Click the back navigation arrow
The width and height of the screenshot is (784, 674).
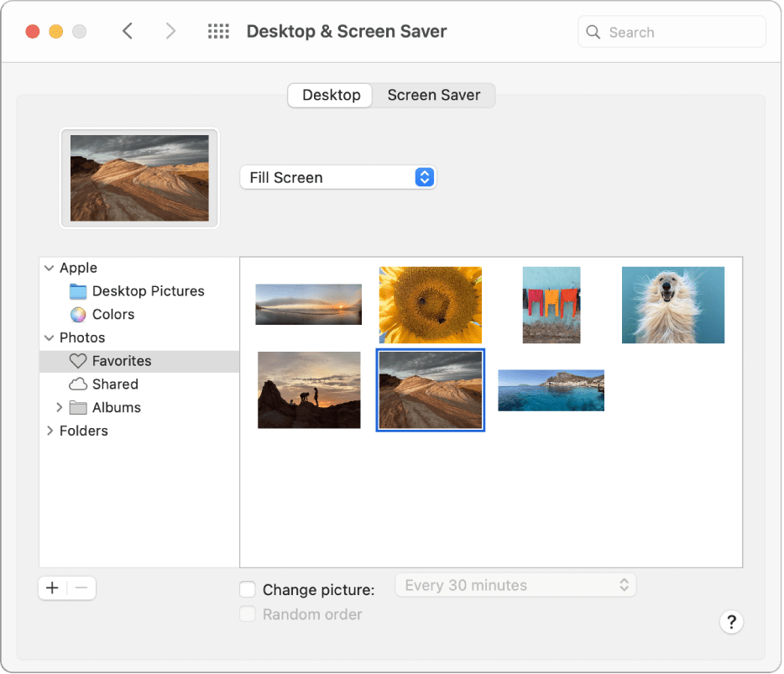pos(127,31)
